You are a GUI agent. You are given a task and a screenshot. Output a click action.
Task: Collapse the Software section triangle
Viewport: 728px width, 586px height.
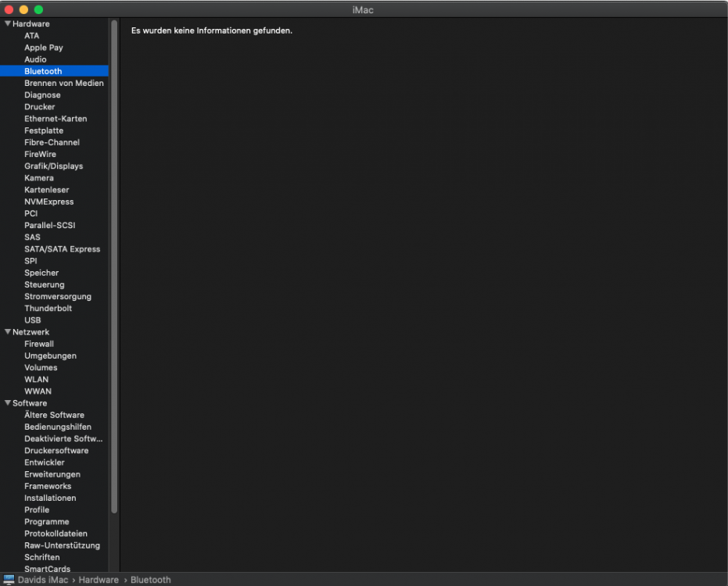(8, 402)
